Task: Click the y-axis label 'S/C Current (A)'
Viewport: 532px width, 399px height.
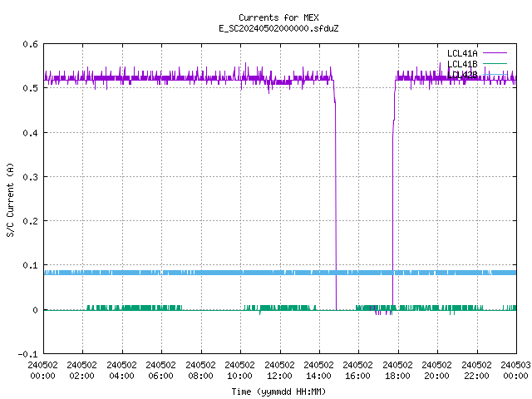Action: tap(10, 199)
